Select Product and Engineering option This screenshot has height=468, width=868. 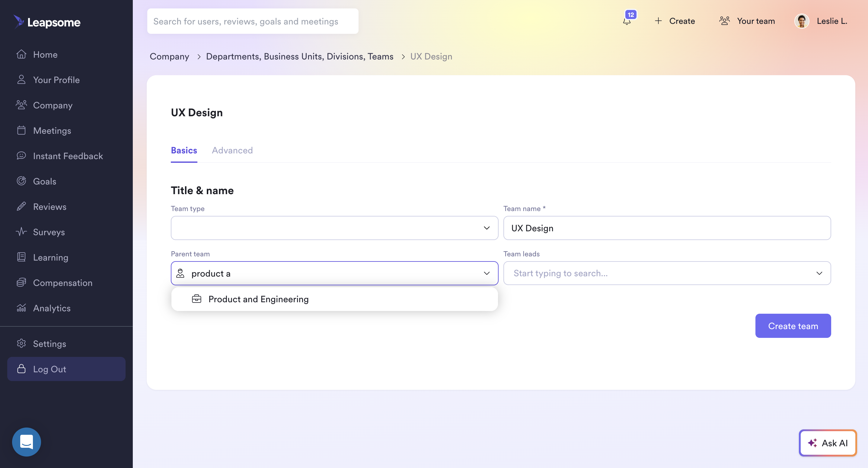334,299
